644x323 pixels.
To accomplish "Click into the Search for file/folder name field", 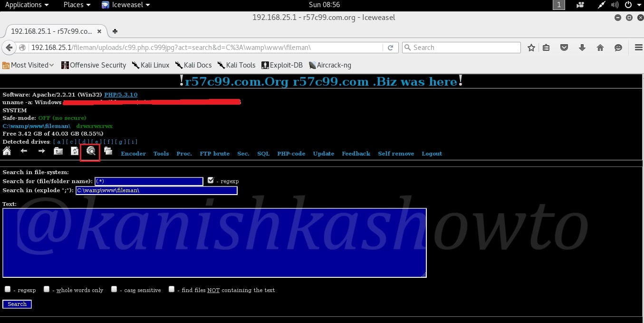I will click(149, 181).
